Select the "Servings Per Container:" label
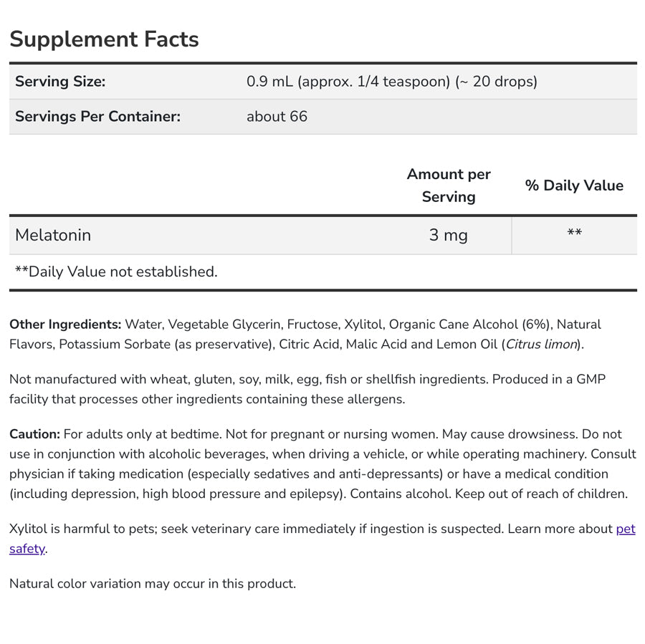The image size is (645, 644). [97, 116]
